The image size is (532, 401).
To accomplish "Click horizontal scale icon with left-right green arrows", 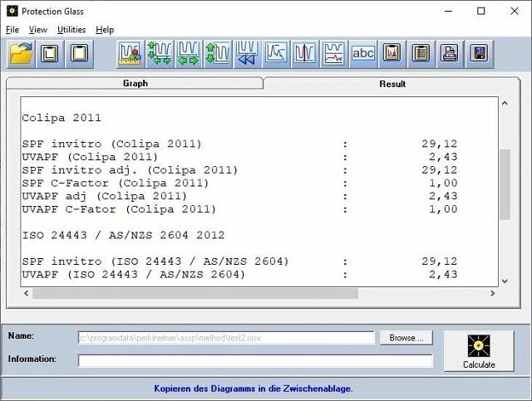I will point(189,54).
